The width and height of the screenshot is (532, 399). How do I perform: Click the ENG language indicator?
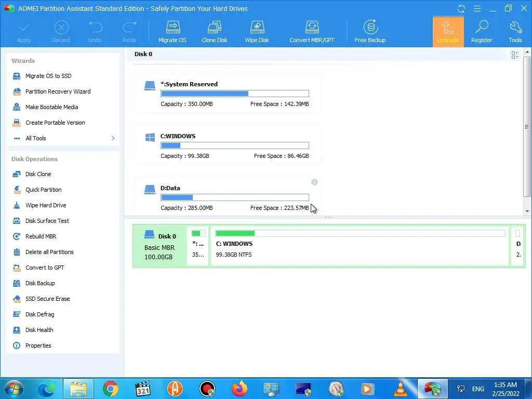478,389
